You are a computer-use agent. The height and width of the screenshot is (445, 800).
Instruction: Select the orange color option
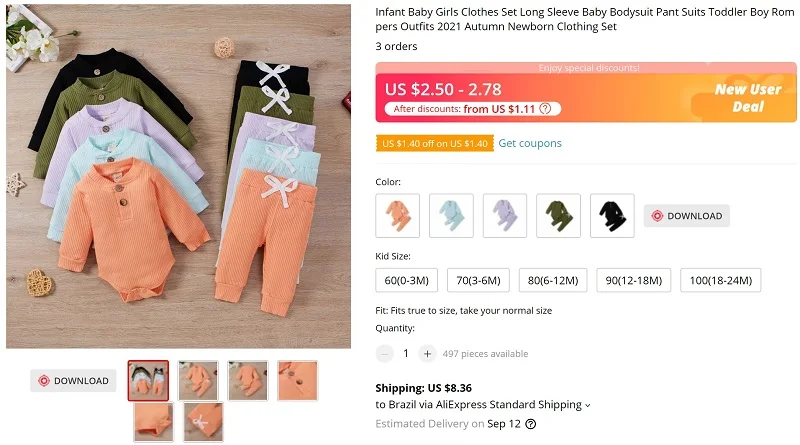tap(397, 215)
